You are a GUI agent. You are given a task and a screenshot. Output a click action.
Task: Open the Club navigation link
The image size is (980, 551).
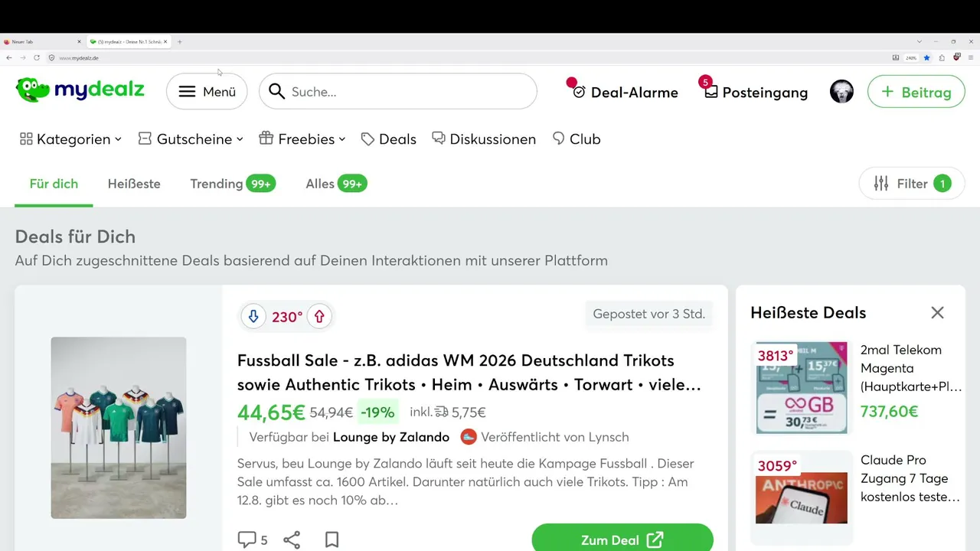pyautogui.click(x=577, y=139)
